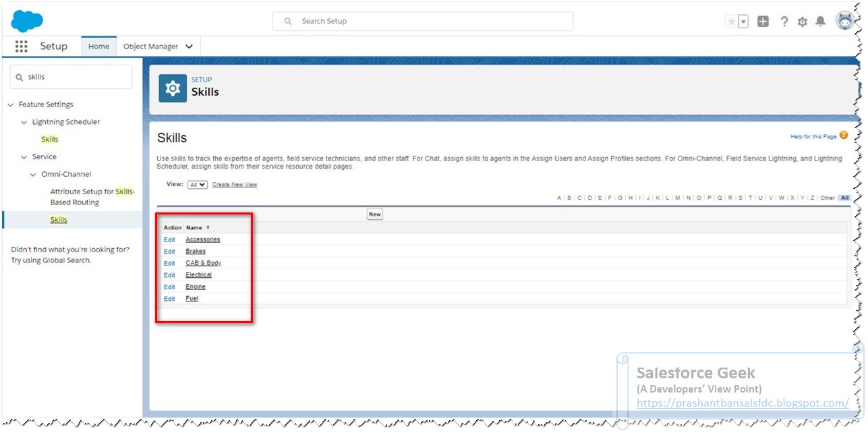This screenshot has width=868, height=433.
Task: Edit the Engine skill
Action: pyautogui.click(x=169, y=287)
